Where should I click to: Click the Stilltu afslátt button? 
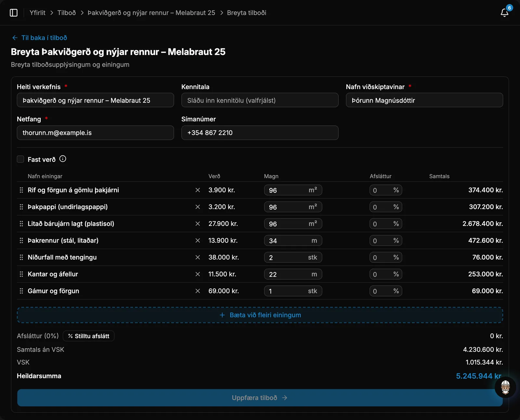pos(88,336)
